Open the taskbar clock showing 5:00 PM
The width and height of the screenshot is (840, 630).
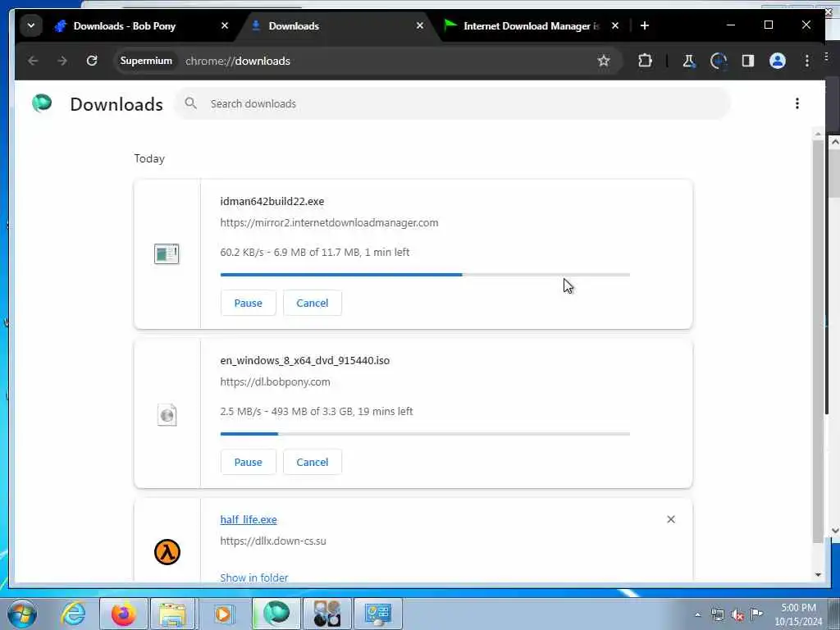tap(798, 614)
